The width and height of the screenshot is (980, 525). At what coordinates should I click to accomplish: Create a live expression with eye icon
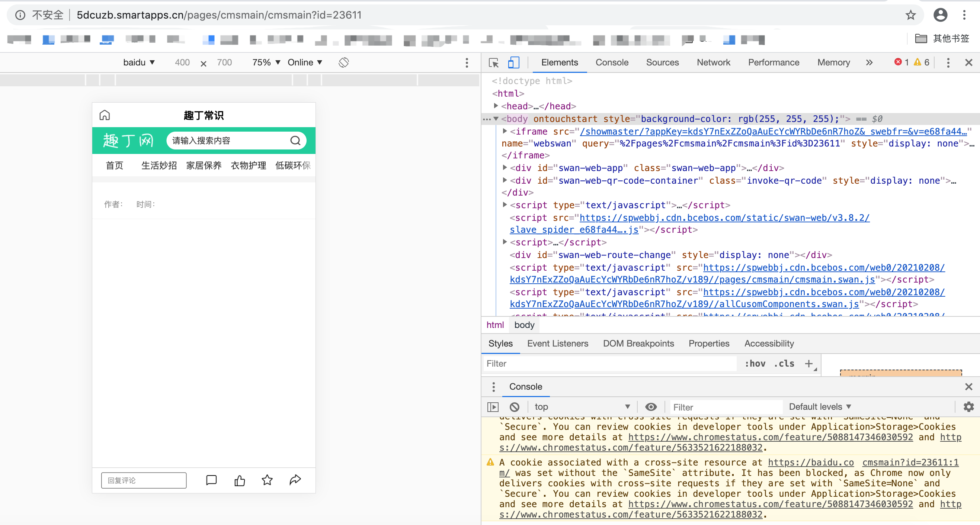[651, 407]
